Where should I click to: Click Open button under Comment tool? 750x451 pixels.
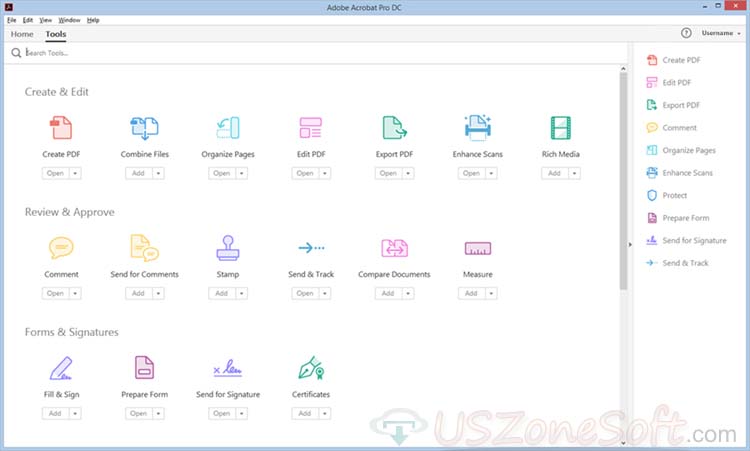(x=55, y=293)
